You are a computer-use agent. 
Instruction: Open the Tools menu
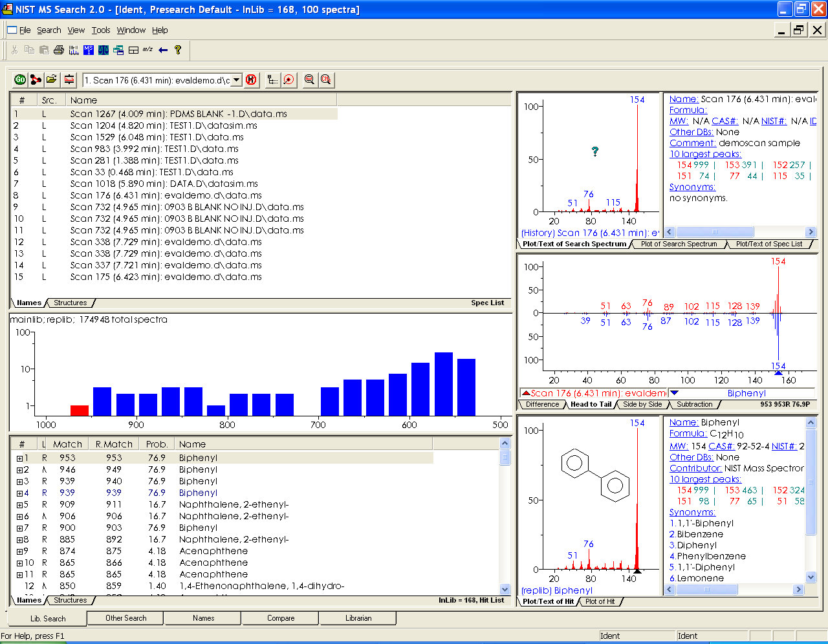101,30
